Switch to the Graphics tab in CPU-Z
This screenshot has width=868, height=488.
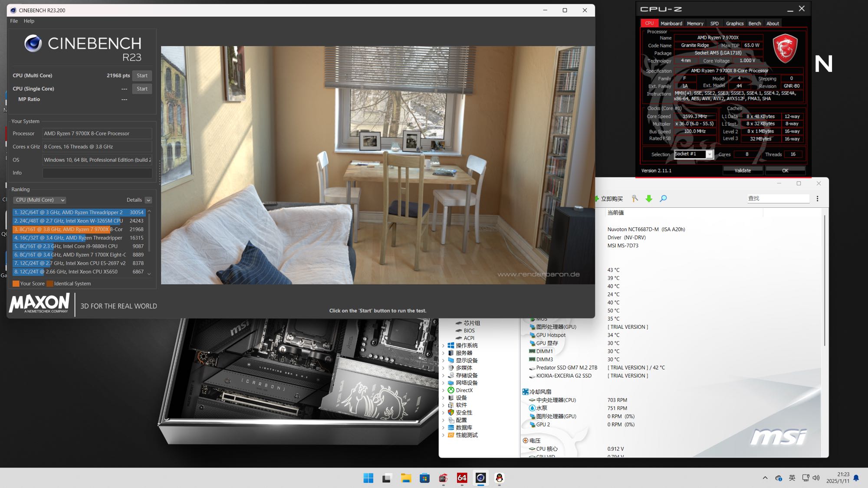click(x=734, y=23)
